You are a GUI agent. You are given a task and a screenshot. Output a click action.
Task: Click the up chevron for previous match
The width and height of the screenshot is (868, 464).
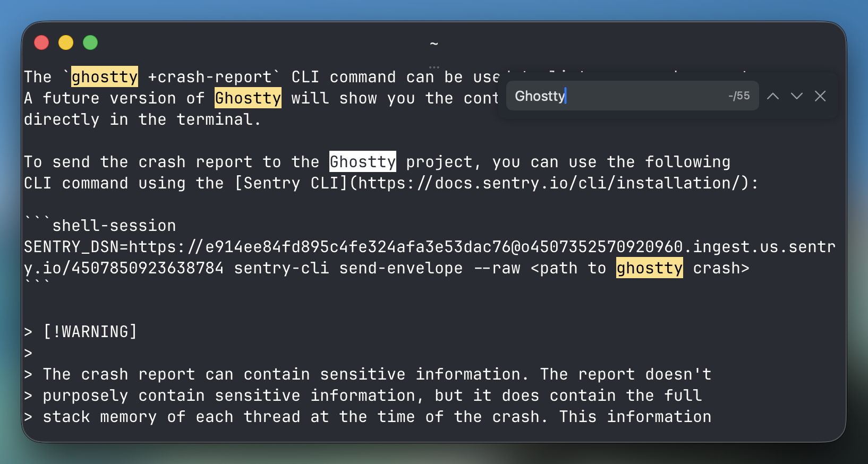coord(773,96)
